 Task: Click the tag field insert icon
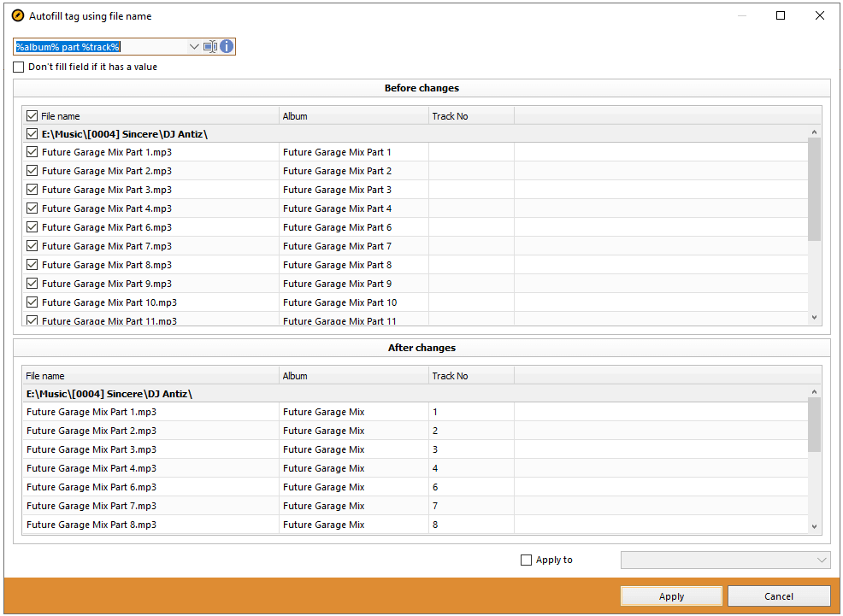(209, 46)
